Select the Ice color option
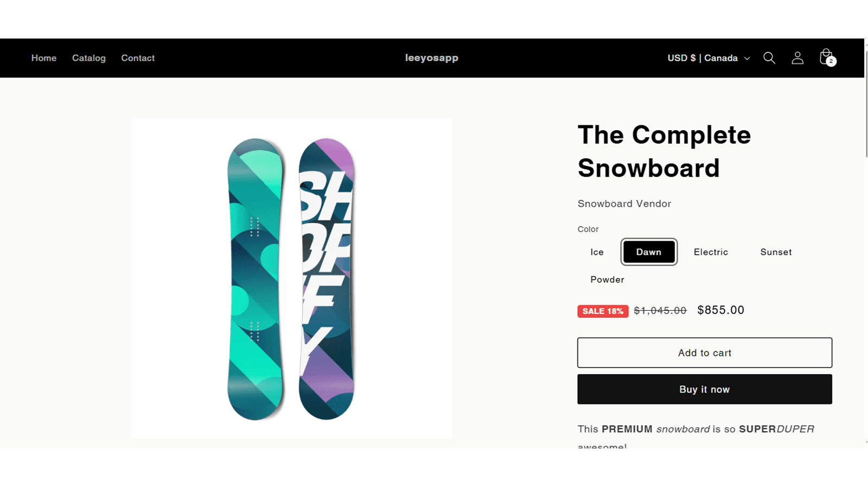 (x=597, y=252)
